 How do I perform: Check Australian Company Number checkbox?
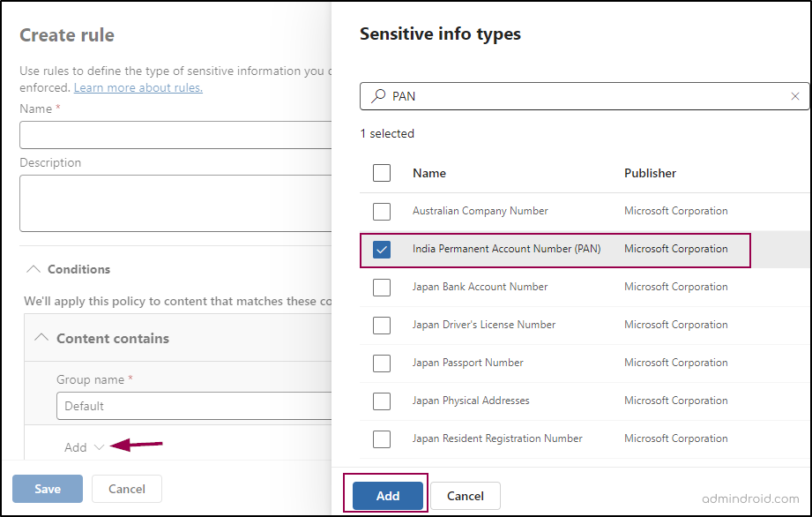click(x=382, y=211)
